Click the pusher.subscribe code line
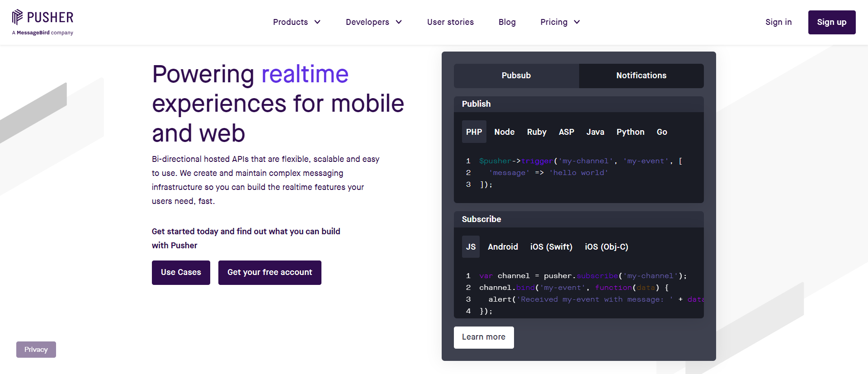Viewport: 868px width, 374px height. (583, 276)
